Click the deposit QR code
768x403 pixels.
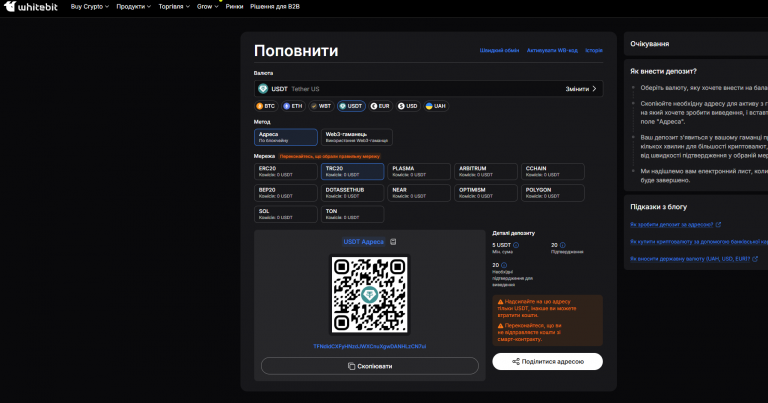click(370, 295)
